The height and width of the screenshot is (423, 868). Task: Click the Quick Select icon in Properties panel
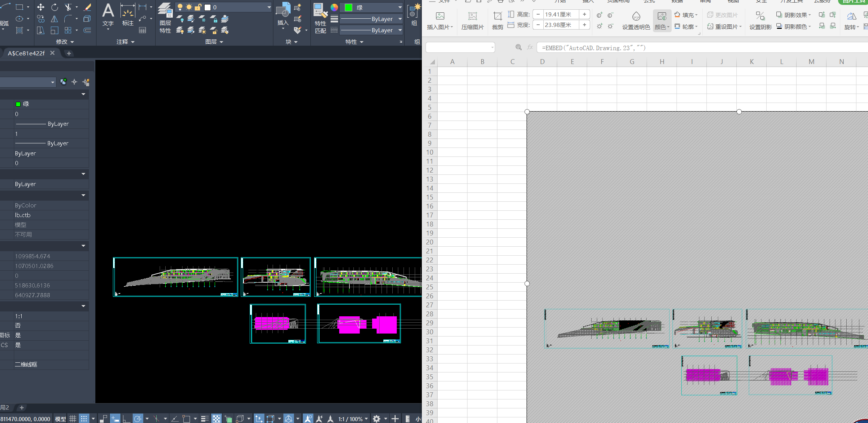coord(86,82)
